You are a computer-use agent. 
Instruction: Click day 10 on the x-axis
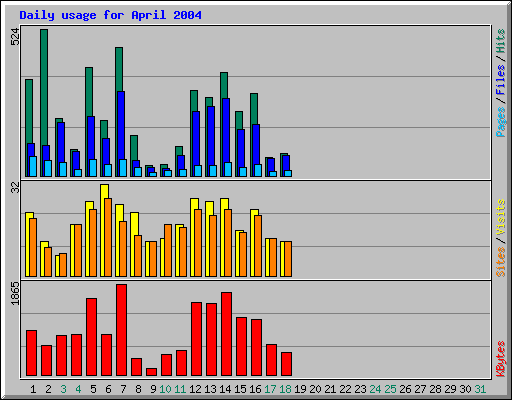(x=165, y=389)
